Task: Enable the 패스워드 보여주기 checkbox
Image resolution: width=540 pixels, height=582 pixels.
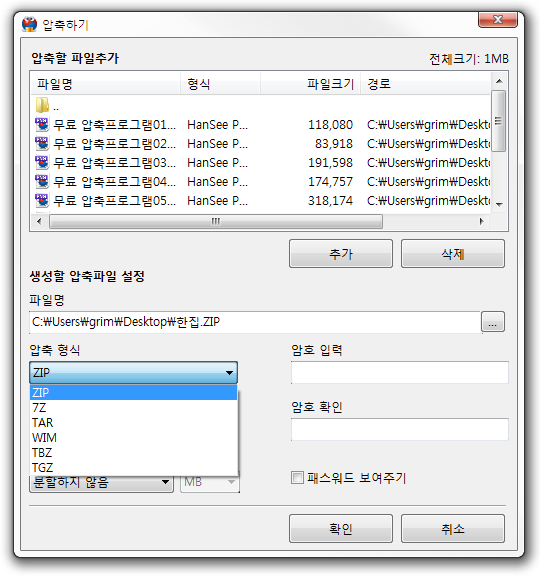Action: (297, 477)
